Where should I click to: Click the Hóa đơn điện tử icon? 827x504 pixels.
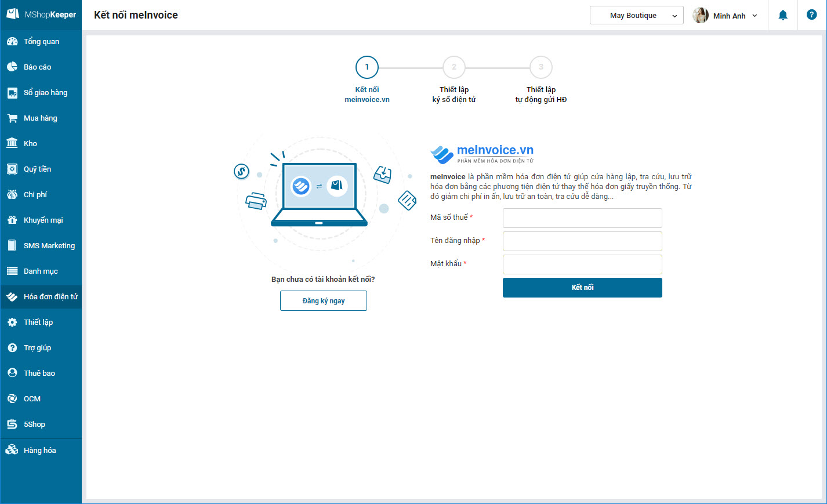tap(12, 296)
